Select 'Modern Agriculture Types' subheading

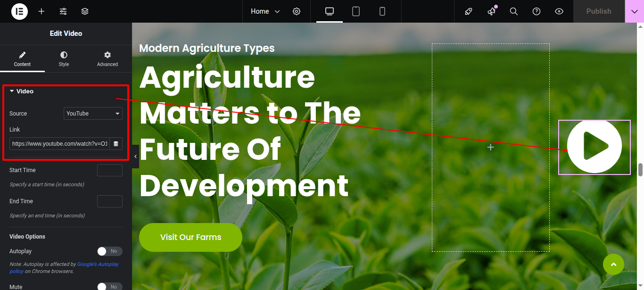pos(207,48)
